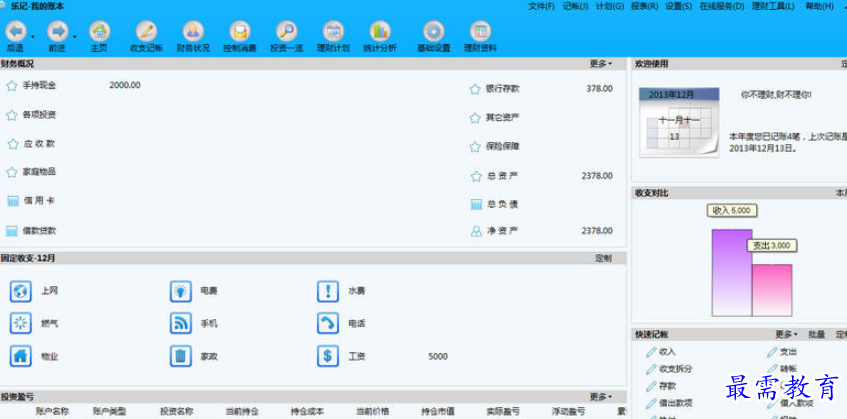Open the 报表(R) menu

pyautogui.click(x=645, y=6)
